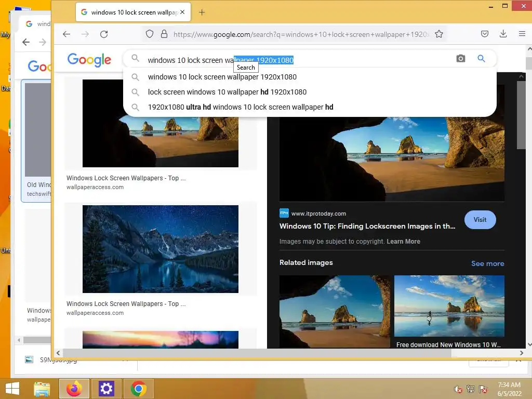Click the blue Google search magnifier button
532x399 pixels.
(x=481, y=59)
